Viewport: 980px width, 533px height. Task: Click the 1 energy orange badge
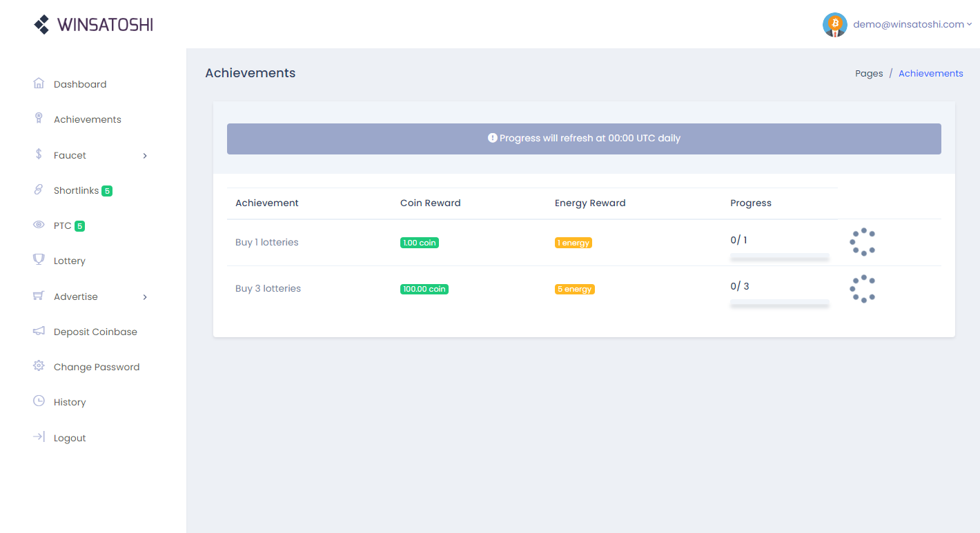(574, 243)
